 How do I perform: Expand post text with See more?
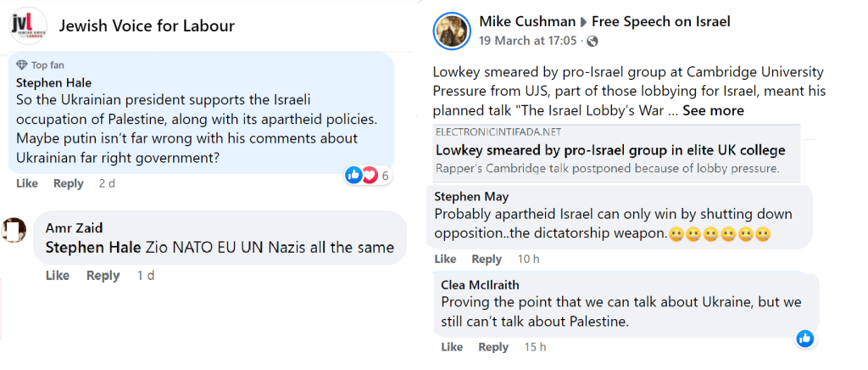[x=713, y=110]
